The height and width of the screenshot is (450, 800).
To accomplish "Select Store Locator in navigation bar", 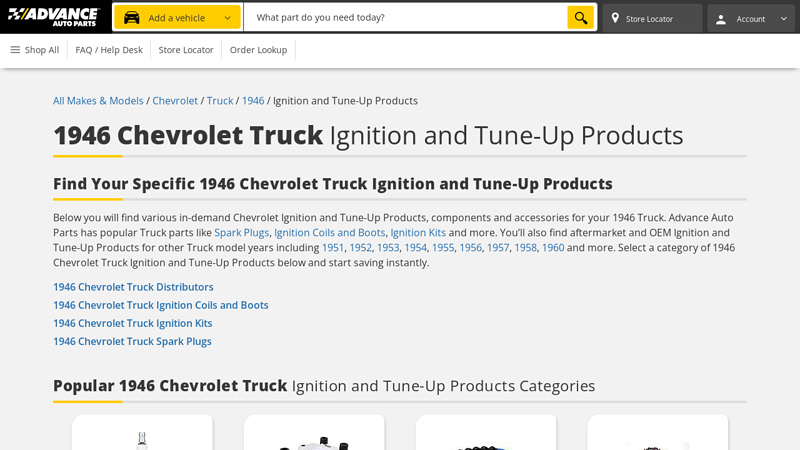I will click(x=186, y=50).
